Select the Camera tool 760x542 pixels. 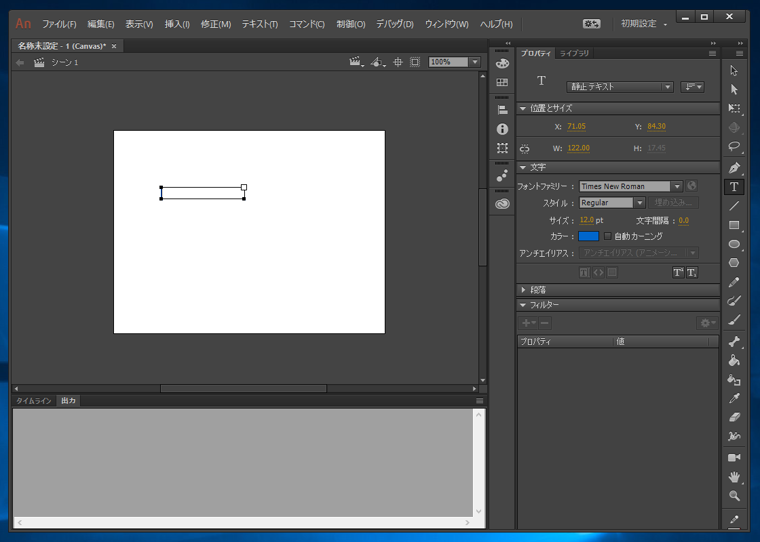point(734,458)
